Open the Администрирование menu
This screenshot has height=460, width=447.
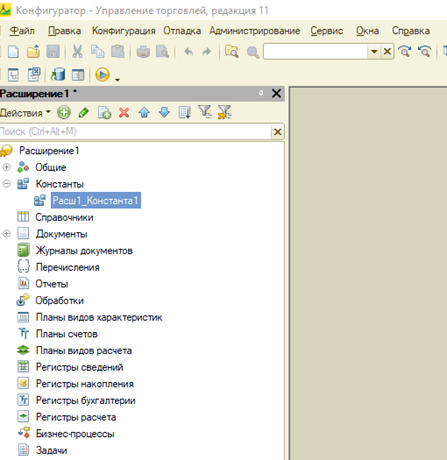pos(255,31)
